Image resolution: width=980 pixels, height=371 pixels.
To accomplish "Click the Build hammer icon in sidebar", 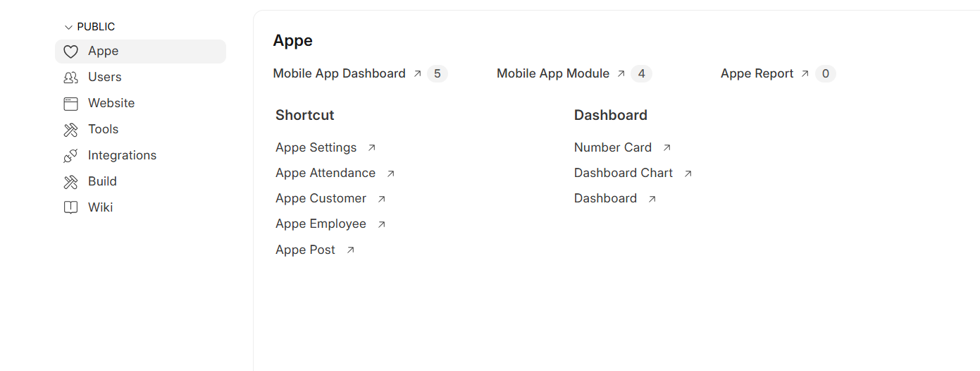I will click(x=70, y=182).
